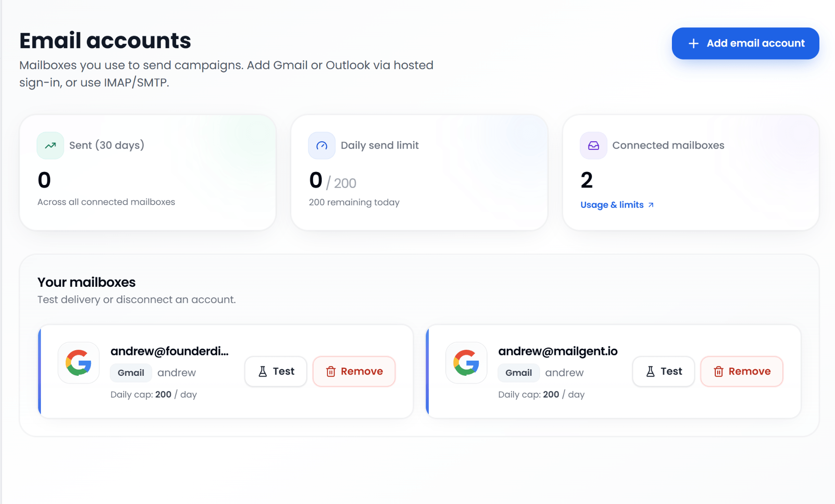This screenshot has height=504, width=835.
Task: Click the Daily cap text under andrew@founderdi...
Action: coord(154,395)
